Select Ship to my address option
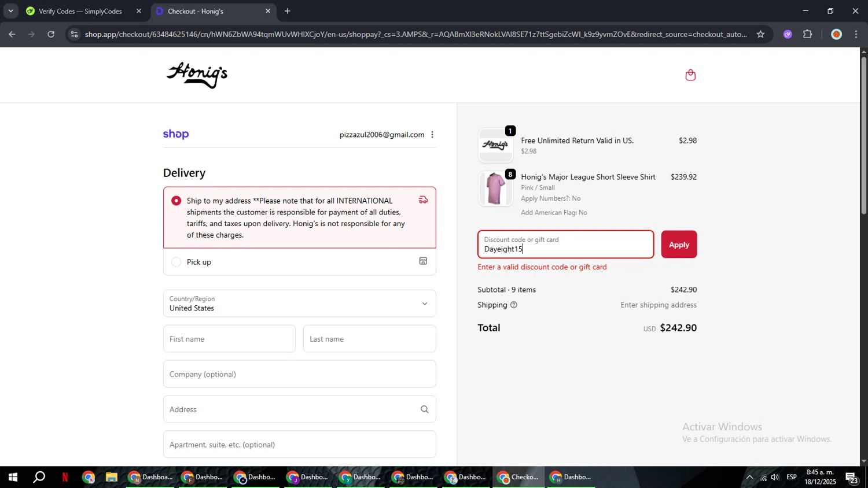The image size is (868, 488). click(176, 201)
